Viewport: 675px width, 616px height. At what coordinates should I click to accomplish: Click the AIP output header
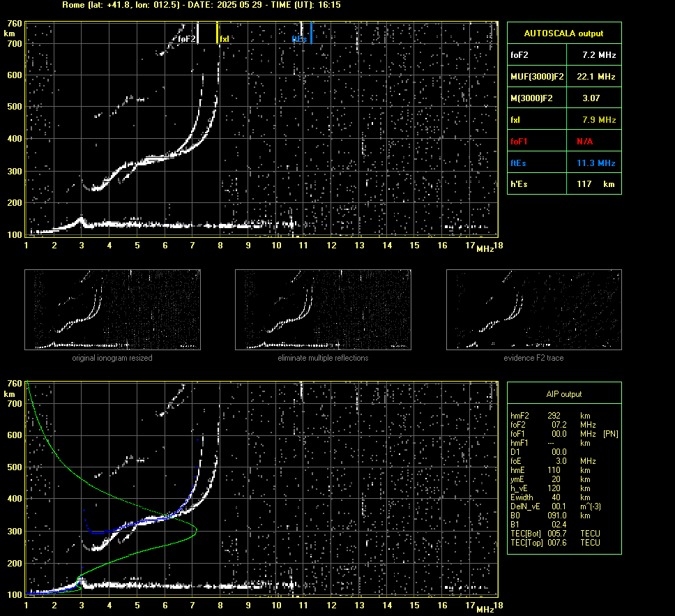coord(564,394)
